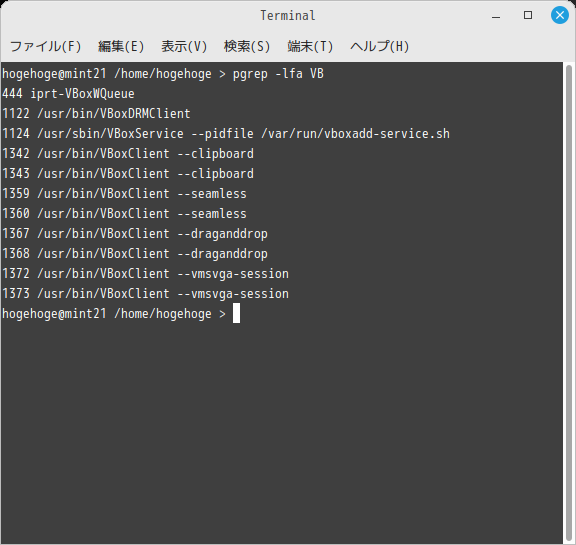The height and width of the screenshot is (545, 576).
Task: Open the ヘルプ(H) menu
Action: click(x=379, y=46)
